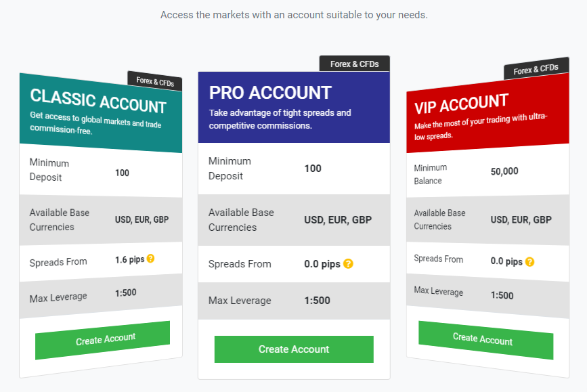Create a Classic Account
The height and width of the screenshot is (392, 587).
(103, 339)
